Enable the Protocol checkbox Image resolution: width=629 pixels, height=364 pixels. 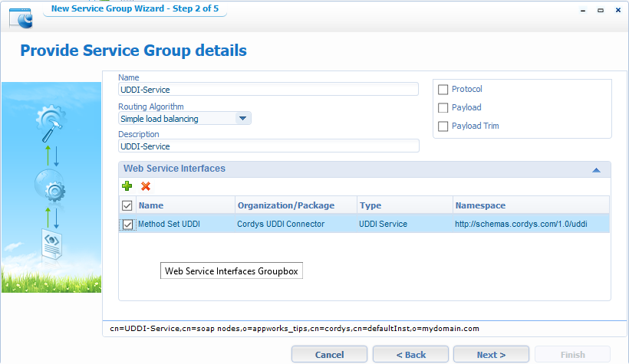[443, 90]
